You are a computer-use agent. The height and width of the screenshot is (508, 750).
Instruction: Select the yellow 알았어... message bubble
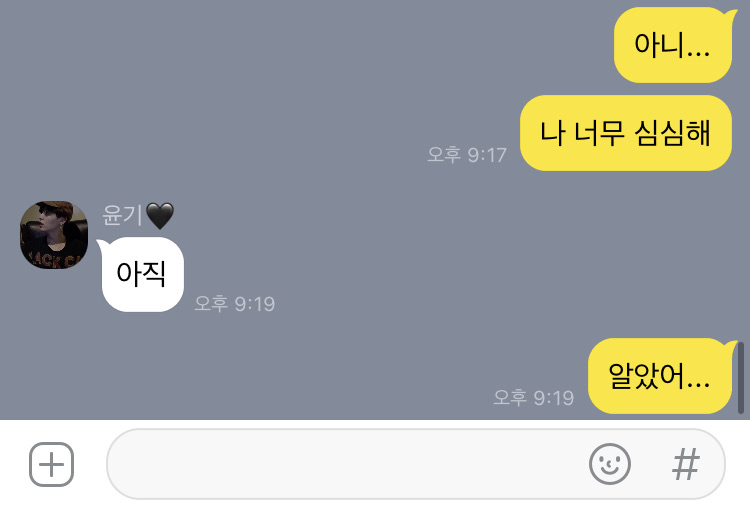[660, 376]
